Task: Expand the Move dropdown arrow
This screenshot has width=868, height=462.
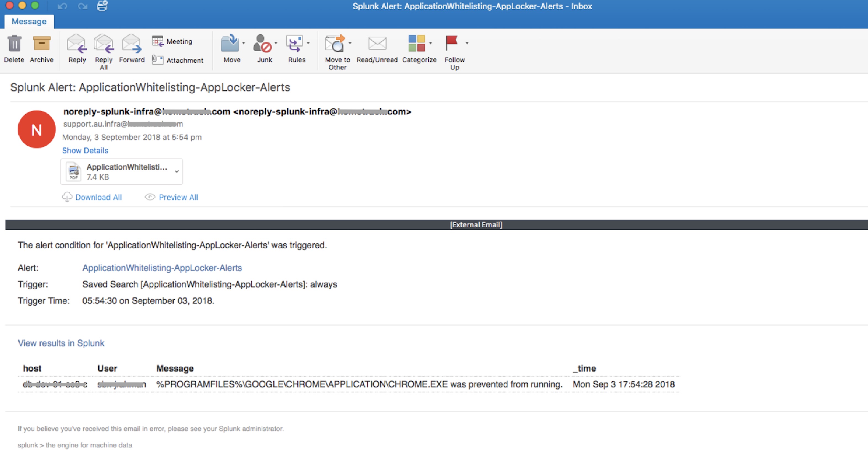Action: (x=243, y=43)
